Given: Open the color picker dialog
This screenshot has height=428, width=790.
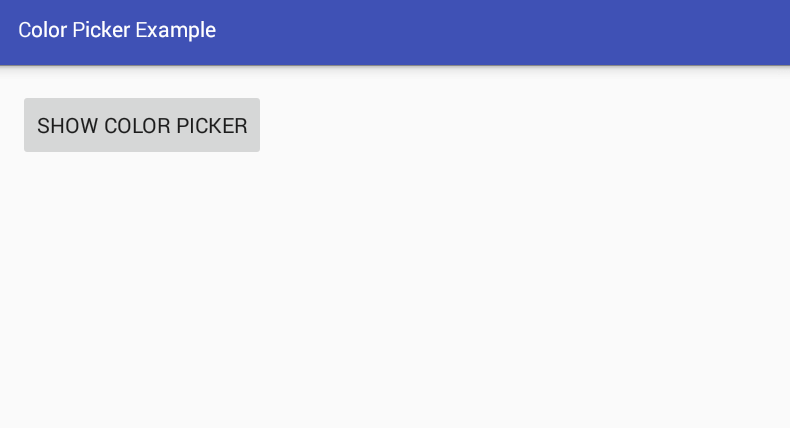Looking at the screenshot, I should pyautogui.click(x=142, y=125).
